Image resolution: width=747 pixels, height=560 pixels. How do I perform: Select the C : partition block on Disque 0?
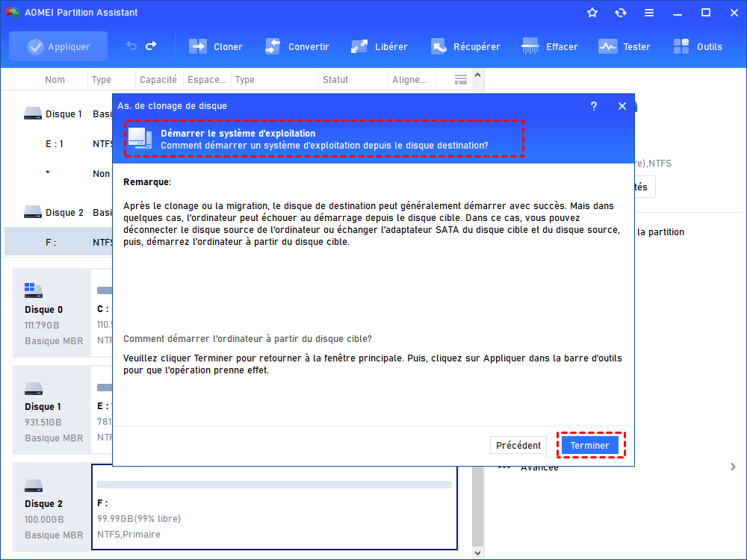pyautogui.click(x=102, y=313)
